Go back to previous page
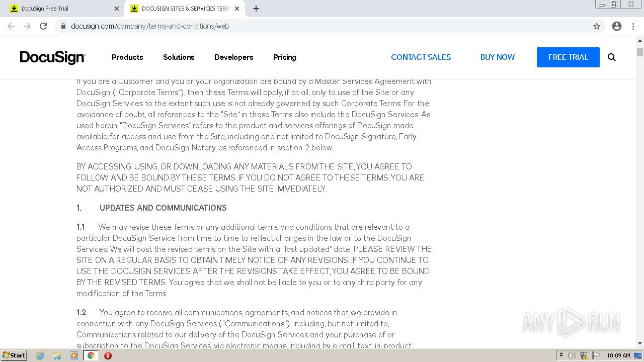The height and width of the screenshot is (362, 644). pos(11,26)
